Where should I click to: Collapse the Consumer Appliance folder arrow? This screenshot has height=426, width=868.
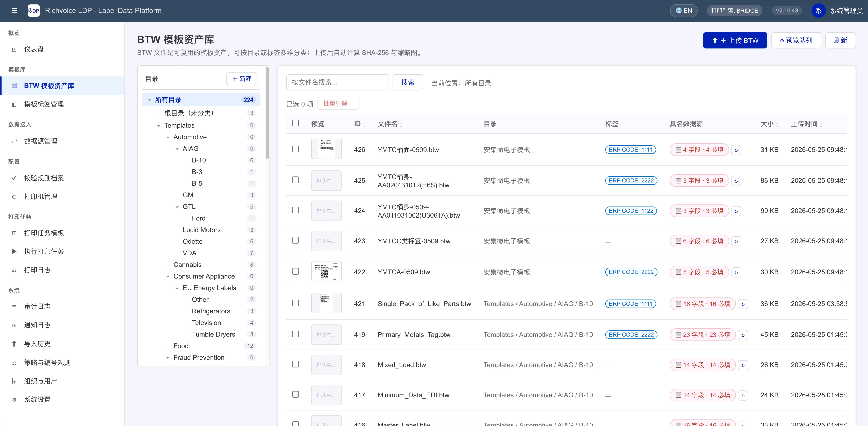168,277
